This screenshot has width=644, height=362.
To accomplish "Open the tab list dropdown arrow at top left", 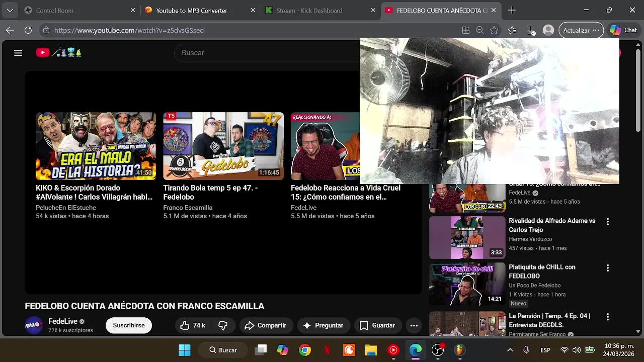I will pyautogui.click(x=10, y=10).
